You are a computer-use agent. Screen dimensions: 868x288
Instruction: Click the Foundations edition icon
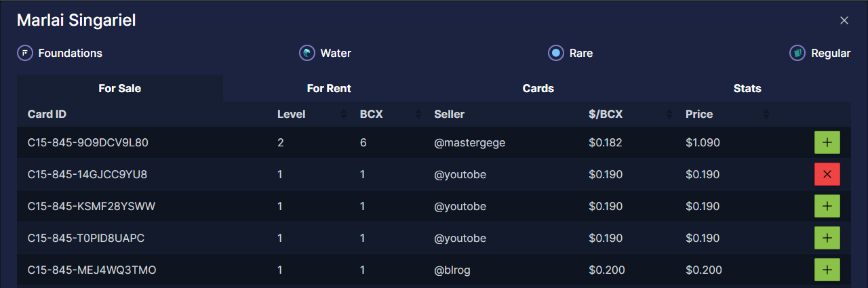point(25,53)
